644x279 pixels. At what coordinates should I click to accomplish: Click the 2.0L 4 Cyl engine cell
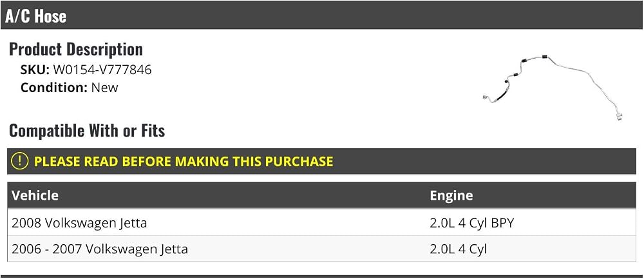point(459,249)
